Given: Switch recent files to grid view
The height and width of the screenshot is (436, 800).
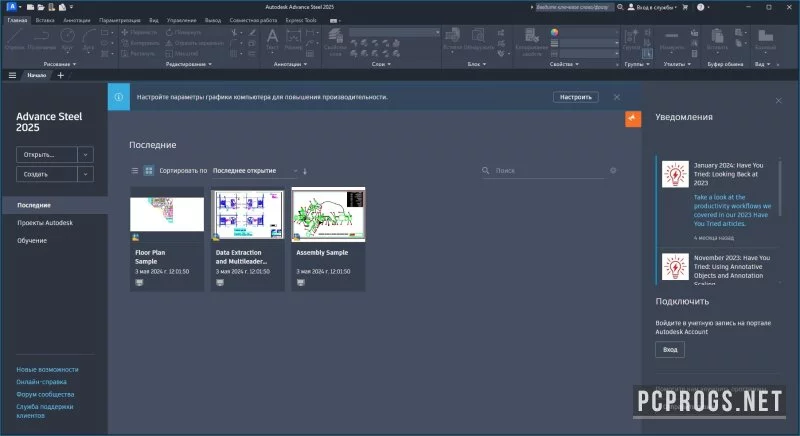Looking at the screenshot, I should [148, 171].
